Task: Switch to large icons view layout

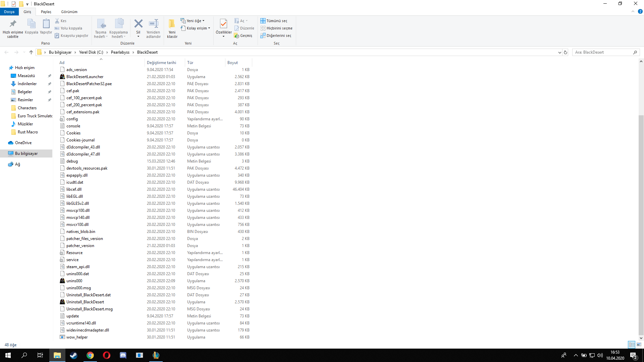Action: pyautogui.click(x=639, y=345)
